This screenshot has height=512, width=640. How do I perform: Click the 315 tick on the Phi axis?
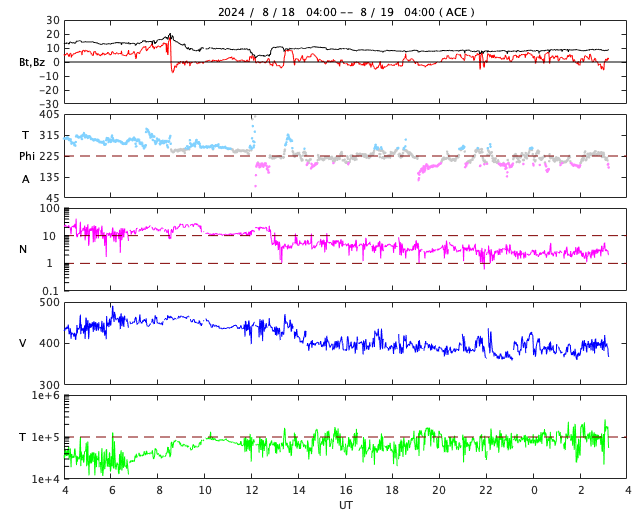click(x=49, y=135)
